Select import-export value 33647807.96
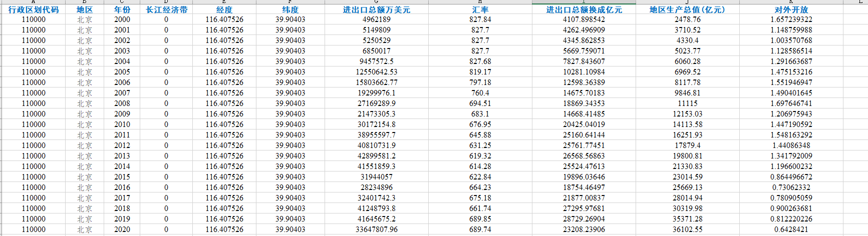 click(x=377, y=229)
